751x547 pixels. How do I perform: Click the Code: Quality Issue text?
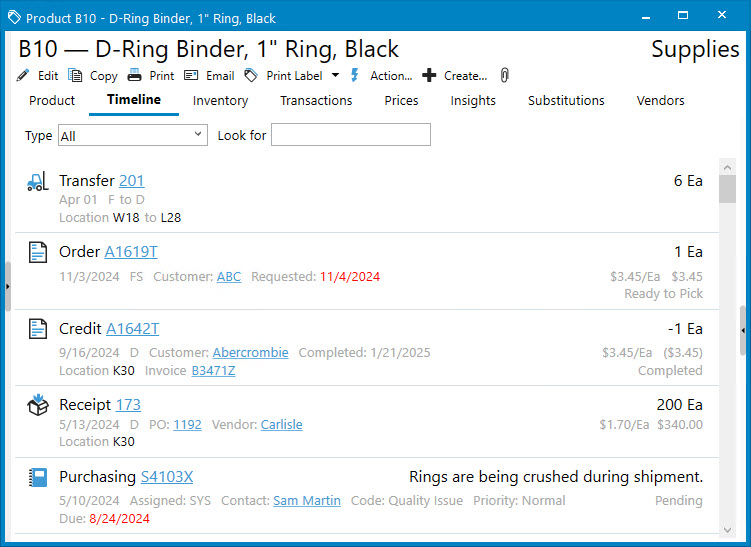[407, 501]
